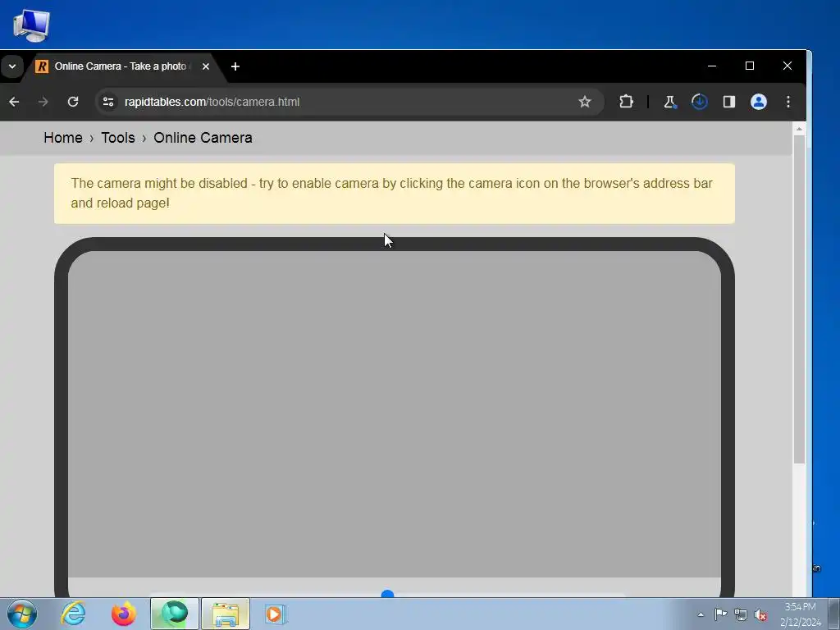Screen dimensions: 840x630
Task: Go back to previous page
Action: pyautogui.click(x=15, y=102)
